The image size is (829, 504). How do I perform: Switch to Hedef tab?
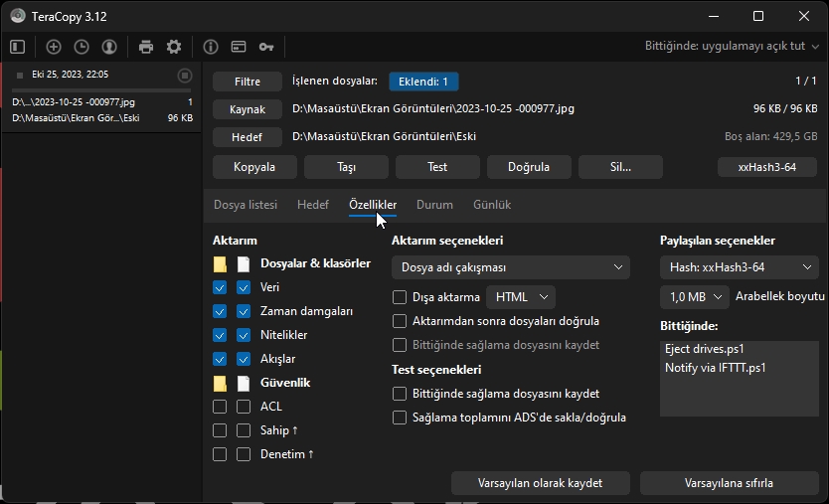tap(313, 205)
